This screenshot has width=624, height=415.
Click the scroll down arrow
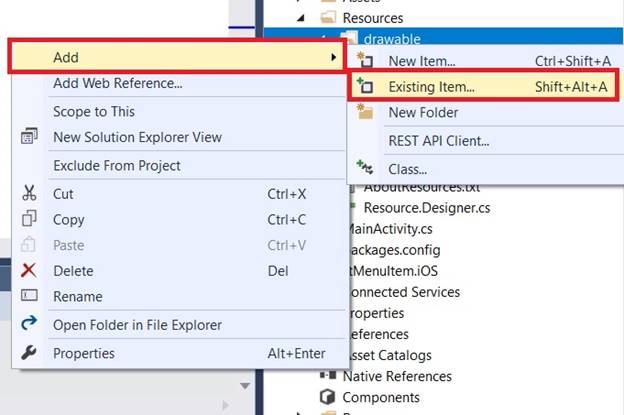click(245, 386)
